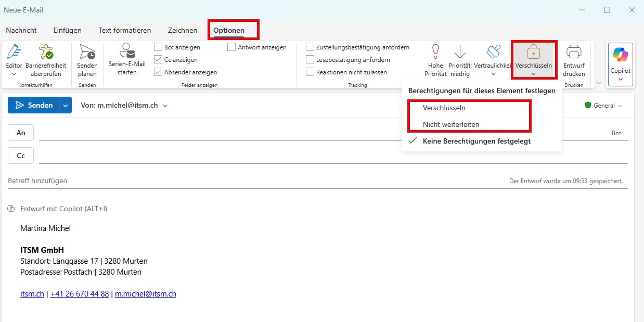The width and height of the screenshot is (644, 322).
Task: Choose Nicht weiterleiten from the menu
Action: point(451,125)
